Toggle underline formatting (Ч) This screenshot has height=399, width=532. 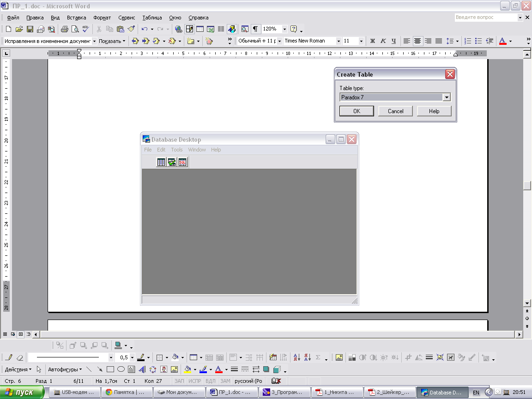point(393,41)
